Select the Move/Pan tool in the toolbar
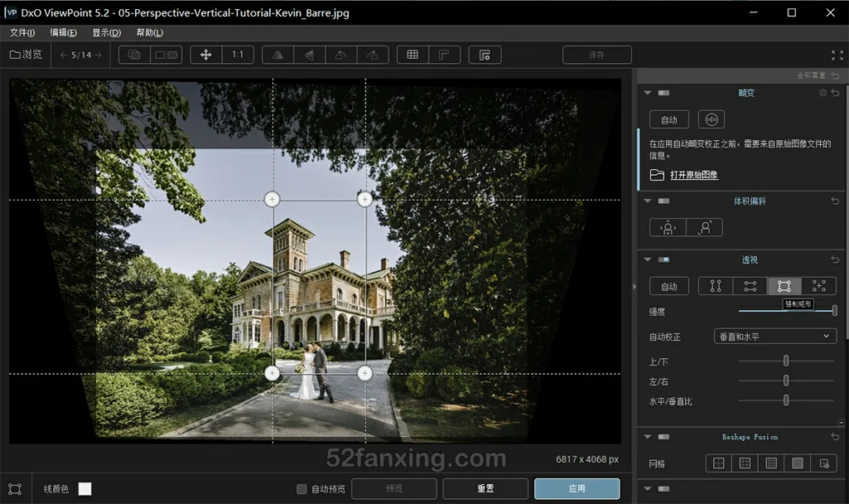This screenshot has height=504, width=849. pyautogui.click(x=206, y=54)
